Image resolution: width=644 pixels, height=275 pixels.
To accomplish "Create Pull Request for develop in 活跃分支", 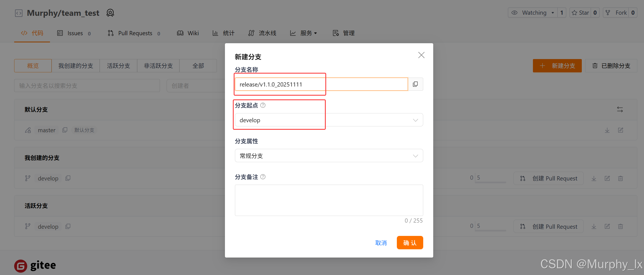I will [x=548, y=226].
